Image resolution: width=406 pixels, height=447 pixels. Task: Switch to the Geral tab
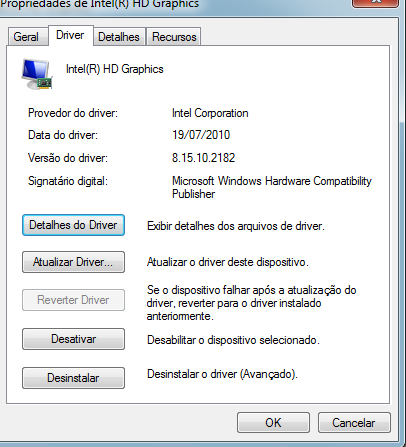(26, 37)
